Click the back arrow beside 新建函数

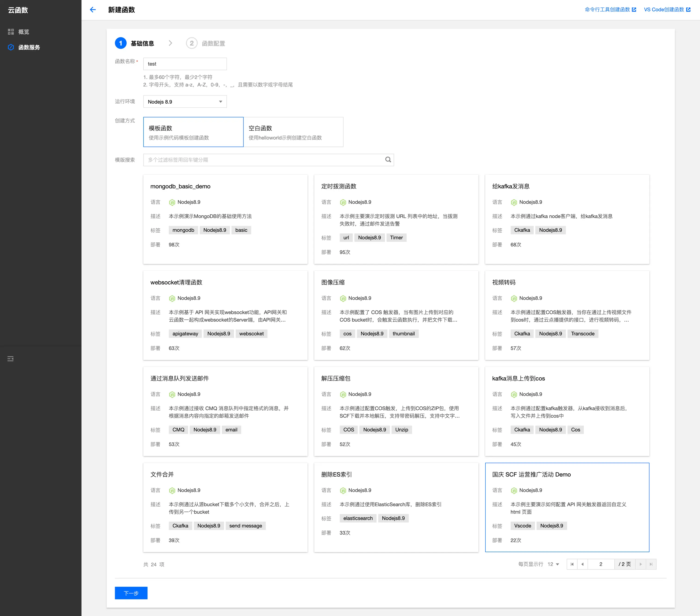[93, 9]
